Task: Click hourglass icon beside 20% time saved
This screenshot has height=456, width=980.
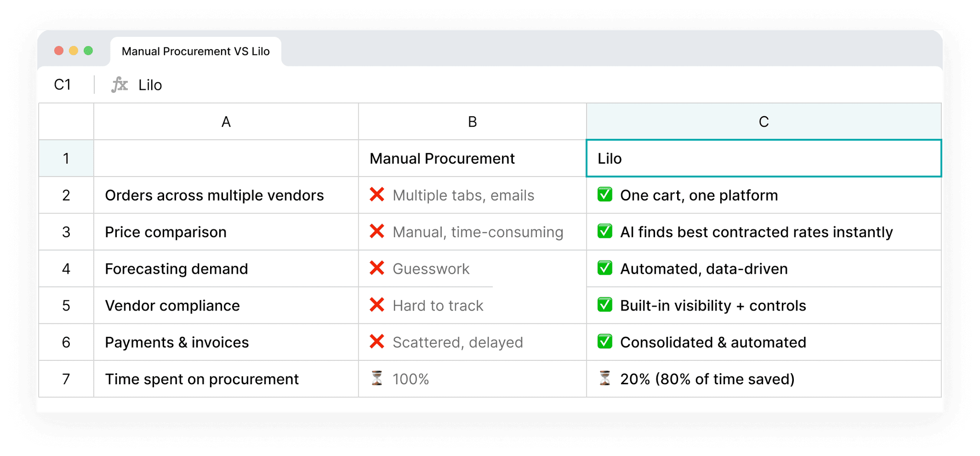Action: (605, 378)
